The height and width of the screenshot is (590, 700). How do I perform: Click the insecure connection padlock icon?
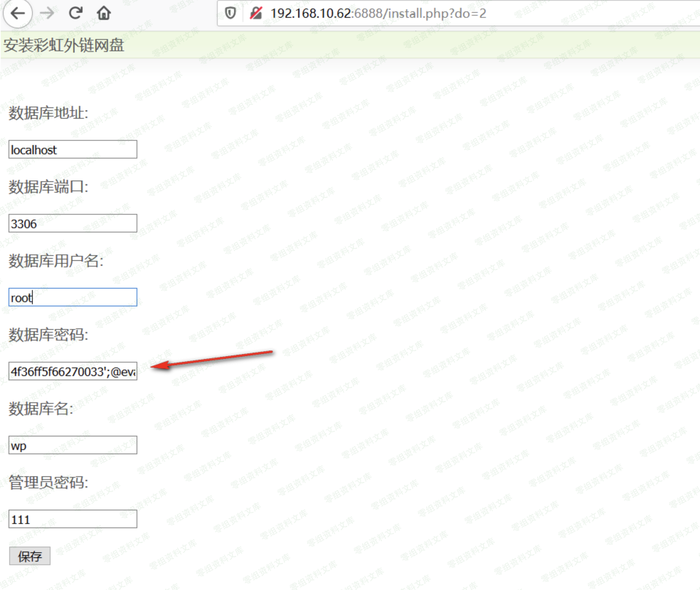256,14
